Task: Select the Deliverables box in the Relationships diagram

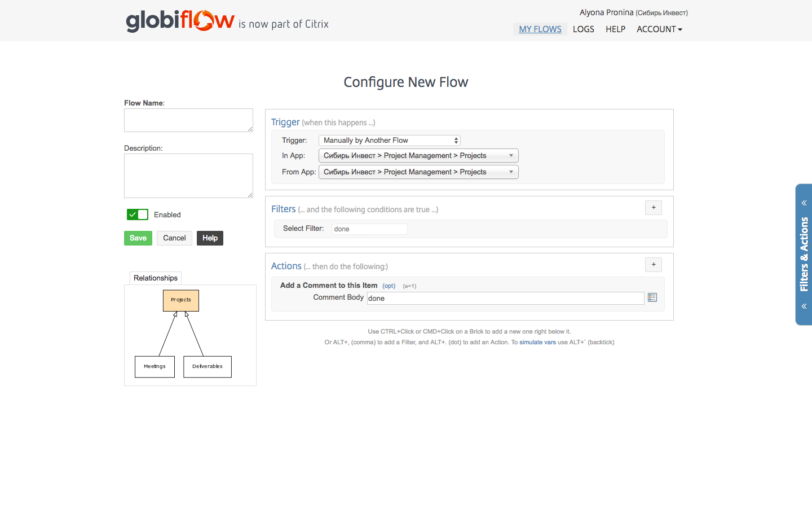Action: [207, 366]
